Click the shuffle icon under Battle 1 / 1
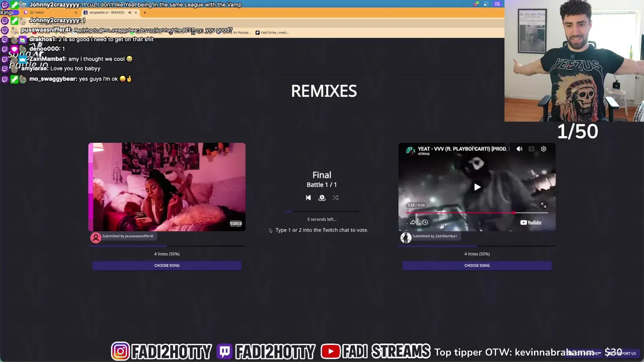The height and width of the screenshot is (362, 644). pyautogui.click(x=336, y=198)
